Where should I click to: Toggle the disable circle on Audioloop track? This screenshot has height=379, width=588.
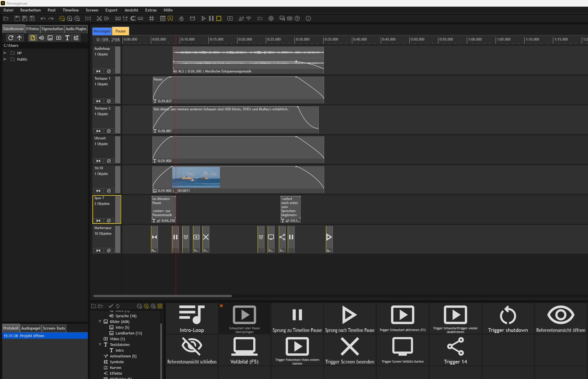[109, 71]
